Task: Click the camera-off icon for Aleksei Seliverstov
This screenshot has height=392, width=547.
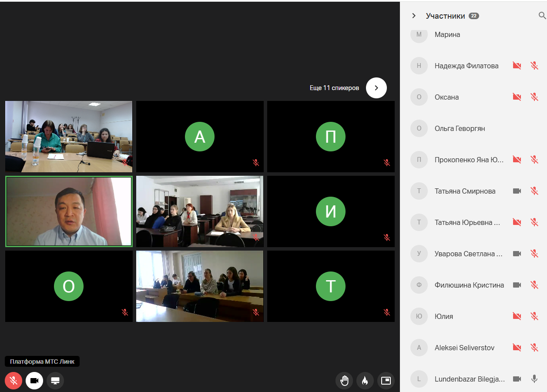Action: point(517,348)
